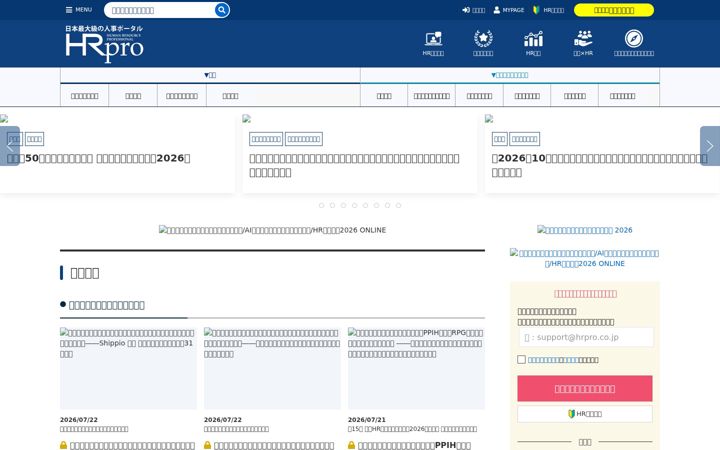720x450 pixels.
Task: Click the HRpro logo
Action: click(104, 43)
